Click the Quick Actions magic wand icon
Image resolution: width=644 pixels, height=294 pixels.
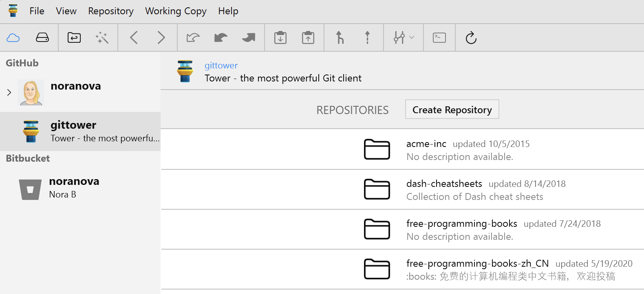(x=102, y=38)
